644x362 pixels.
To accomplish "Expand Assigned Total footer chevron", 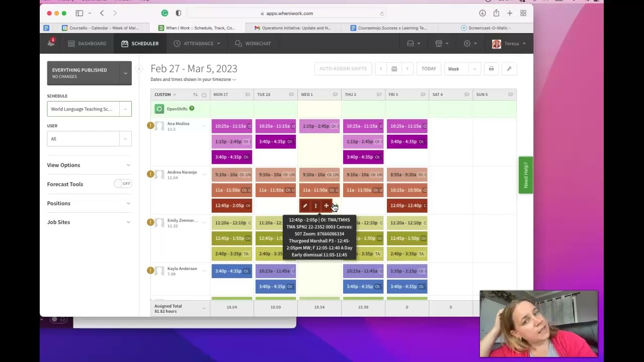I will (204, 308).
